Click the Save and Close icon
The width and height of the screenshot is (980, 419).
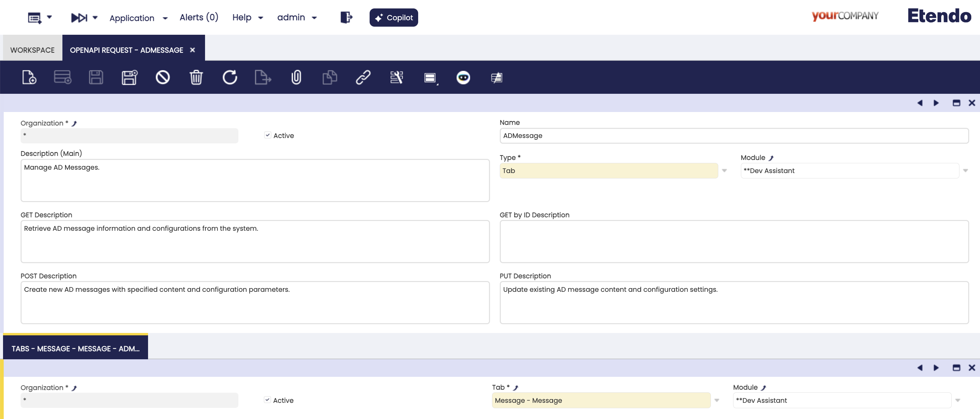pyautogui.click(x=129, y=78)
